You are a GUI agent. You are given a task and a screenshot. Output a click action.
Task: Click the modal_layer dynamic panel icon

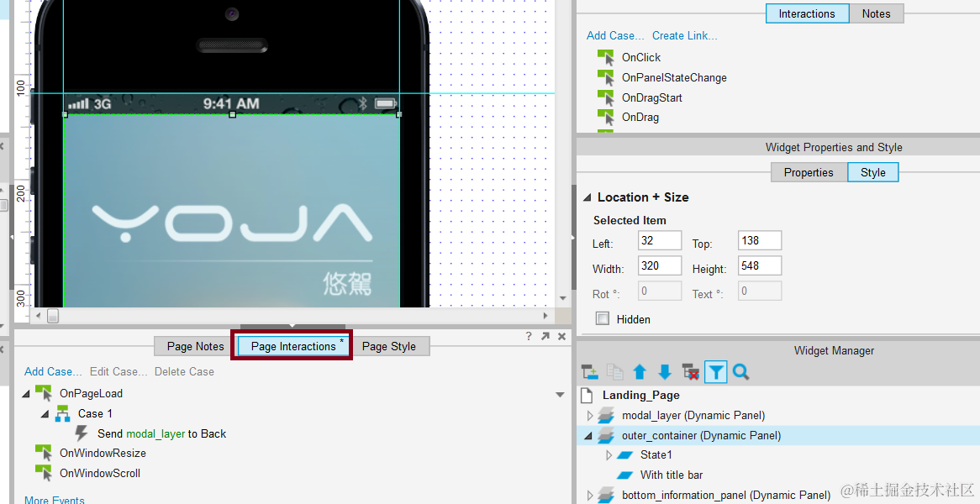pos(606,415)
